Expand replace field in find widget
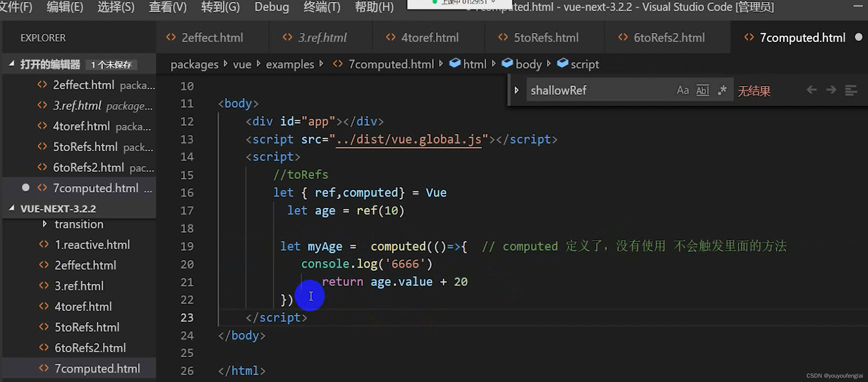The height and width of the screenshot is (382, 868). click(x=517, y=90)
